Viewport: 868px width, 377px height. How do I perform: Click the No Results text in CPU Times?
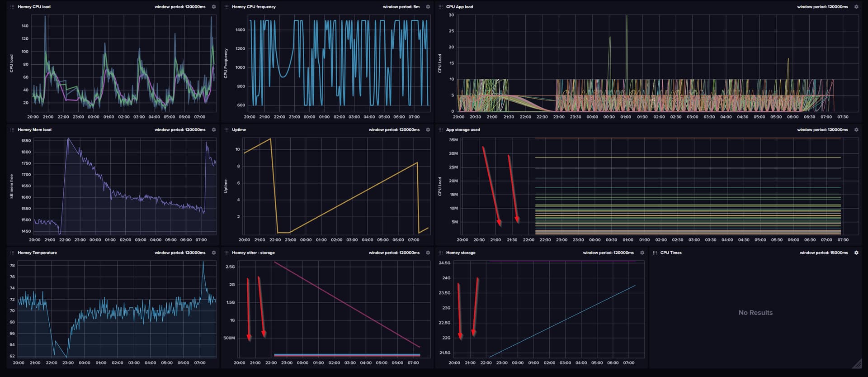755,313
